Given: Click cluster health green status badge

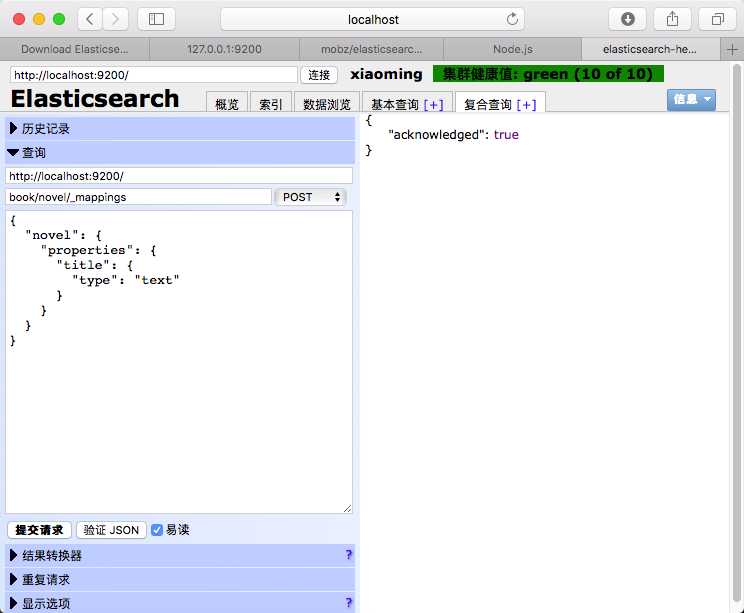Looking at the screenshot, I should (548, 74).
